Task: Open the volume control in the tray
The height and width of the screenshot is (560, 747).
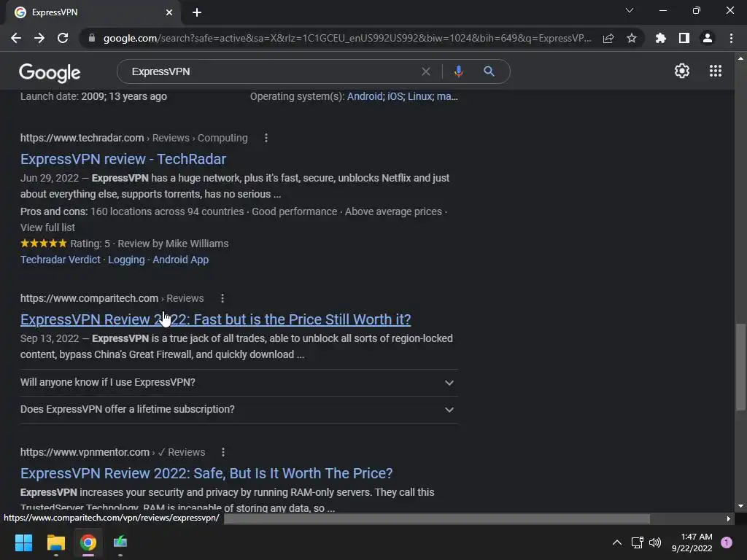Action: click(655, 542)
